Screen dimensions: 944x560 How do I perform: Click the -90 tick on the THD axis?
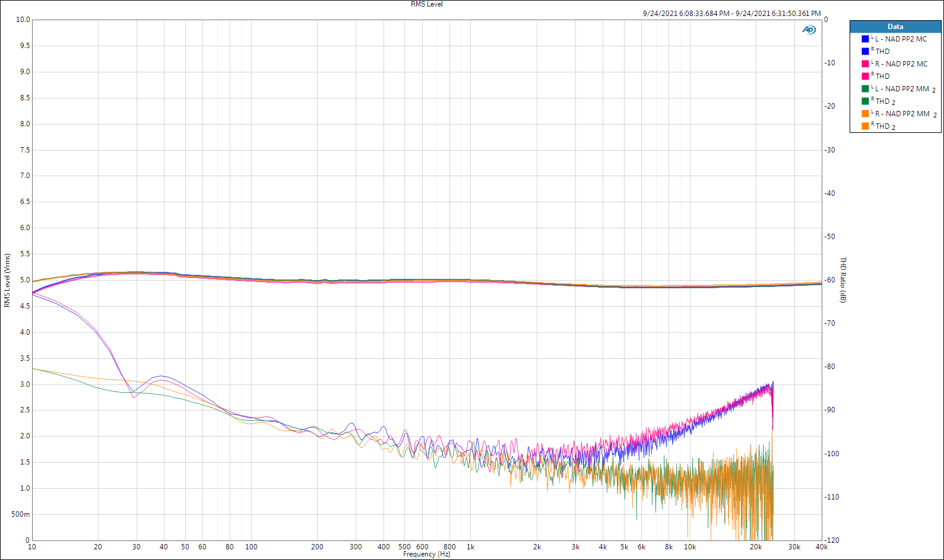coord(830,410)
